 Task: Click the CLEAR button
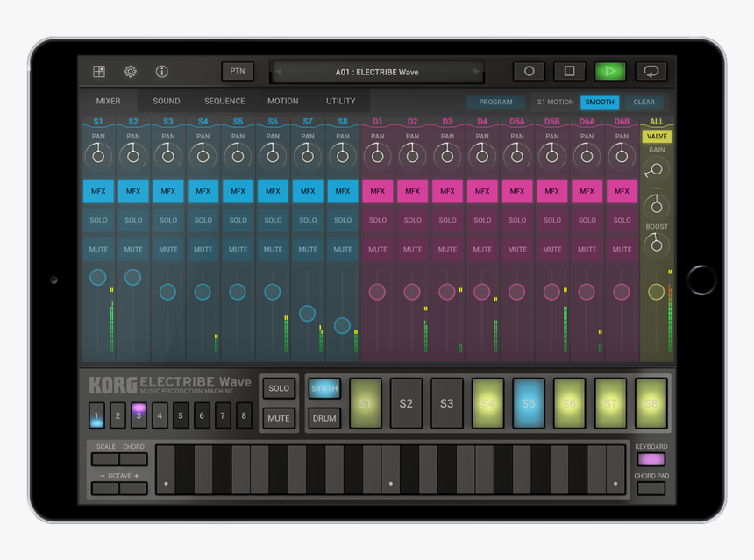pyautogui.click(x=644, y=102)
